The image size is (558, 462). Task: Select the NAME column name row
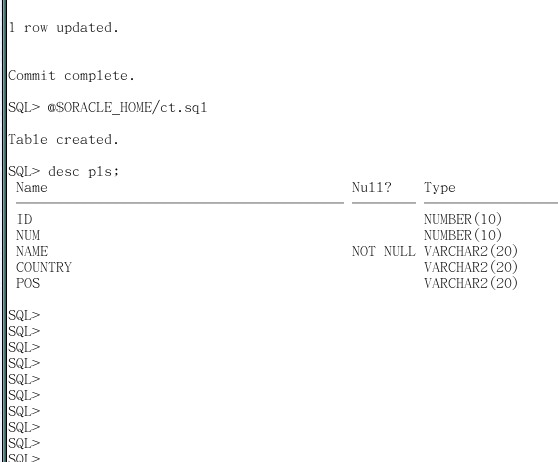[32, 251]
